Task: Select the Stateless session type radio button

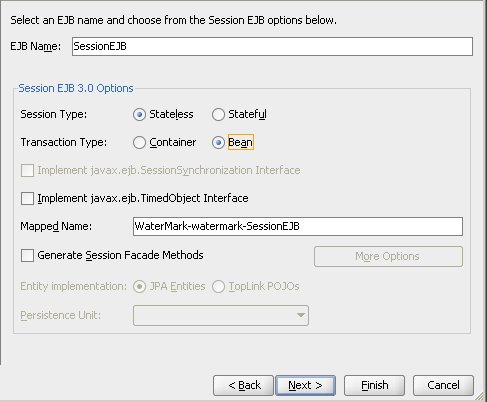Action: 139,114
